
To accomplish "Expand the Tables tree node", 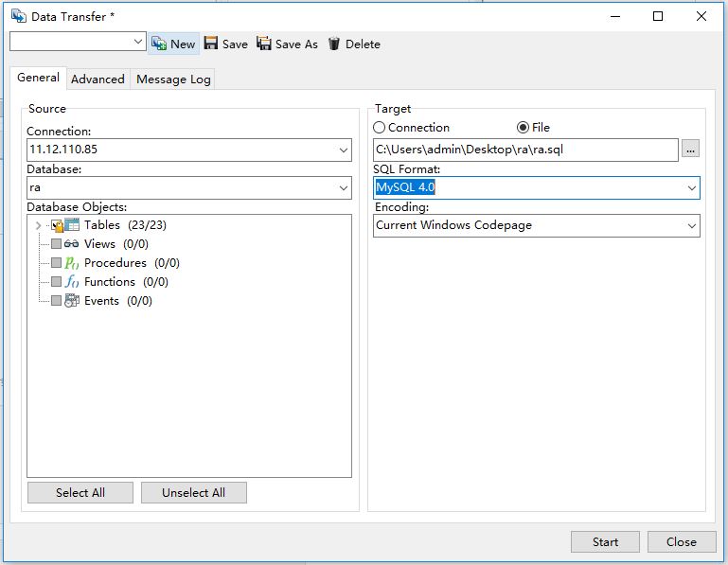I will [x=38, y=225].
